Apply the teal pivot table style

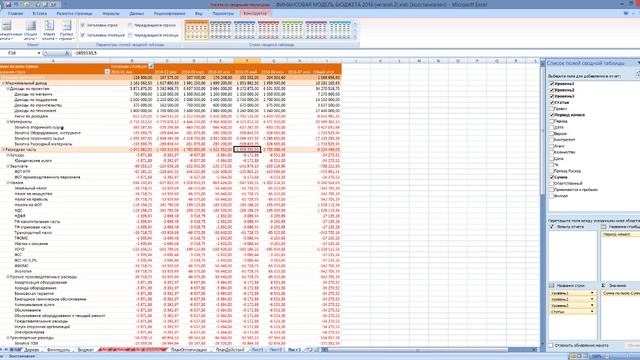pyautogui.click(x=340, y=30)
